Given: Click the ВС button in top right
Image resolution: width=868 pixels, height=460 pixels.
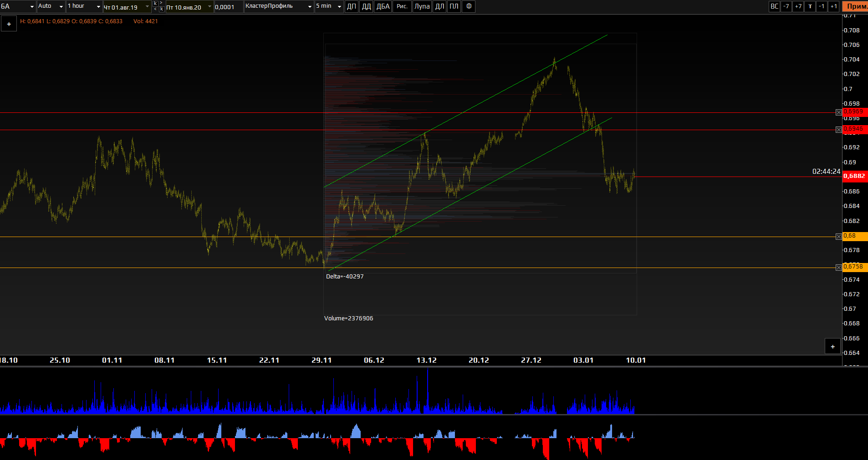Looking at the screenshot, I should click(774, 6).
